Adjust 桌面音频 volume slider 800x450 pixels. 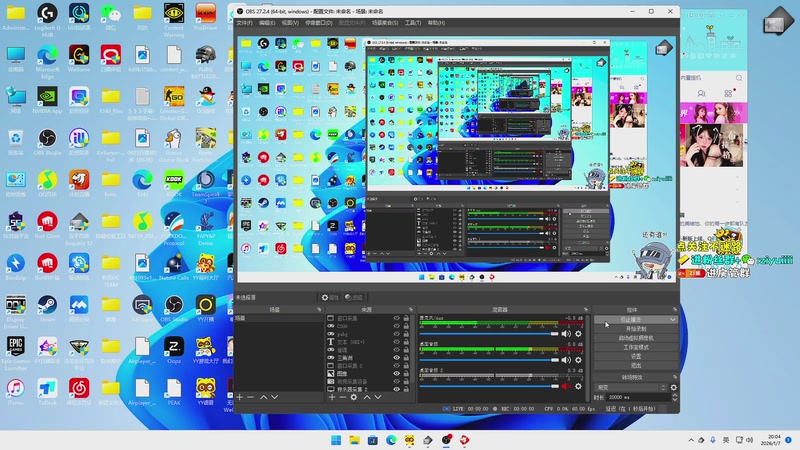pyautogui.click(x=489, y=360)
